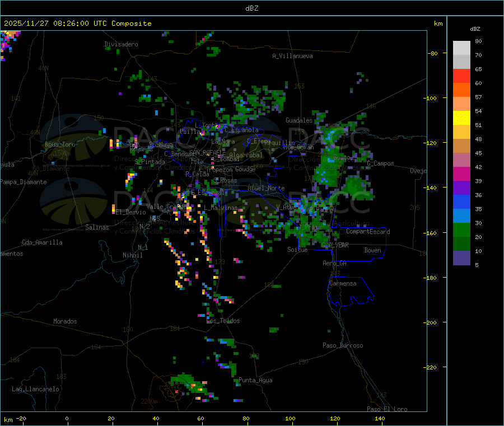Click the Morados place label
This screenshot has width=504, height=426.
[65, 321]
